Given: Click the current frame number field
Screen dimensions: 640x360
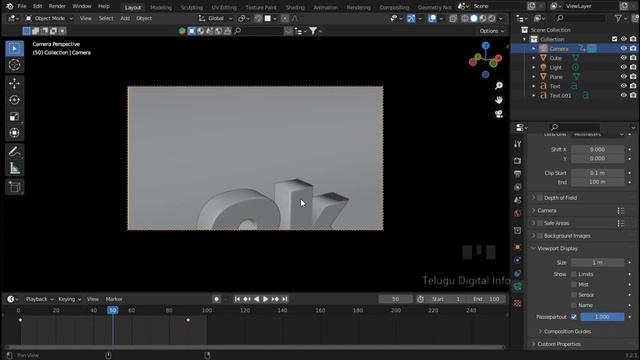Looking at the screenshot, I should [x=396, y=299].
